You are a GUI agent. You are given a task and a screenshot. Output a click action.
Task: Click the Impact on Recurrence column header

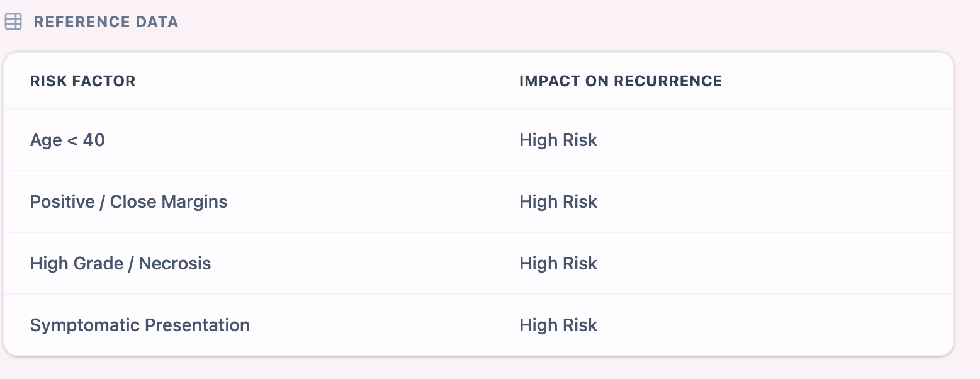620,81
